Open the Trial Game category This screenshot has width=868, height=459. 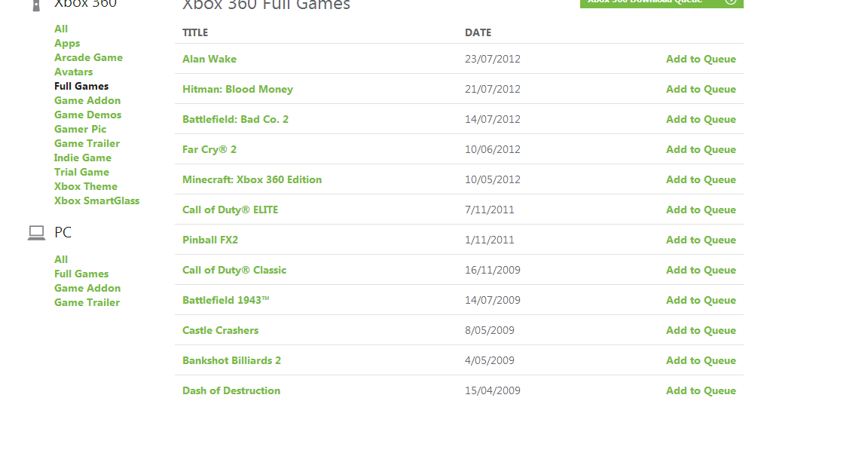(x=81, y=173)
